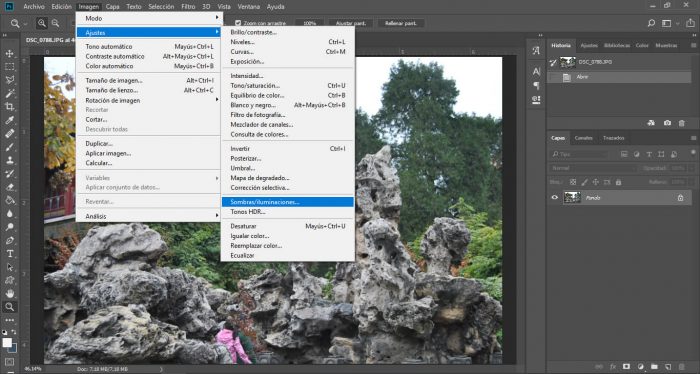Add layer mask icon in Capas panel
700x374 pixels.
626,366
